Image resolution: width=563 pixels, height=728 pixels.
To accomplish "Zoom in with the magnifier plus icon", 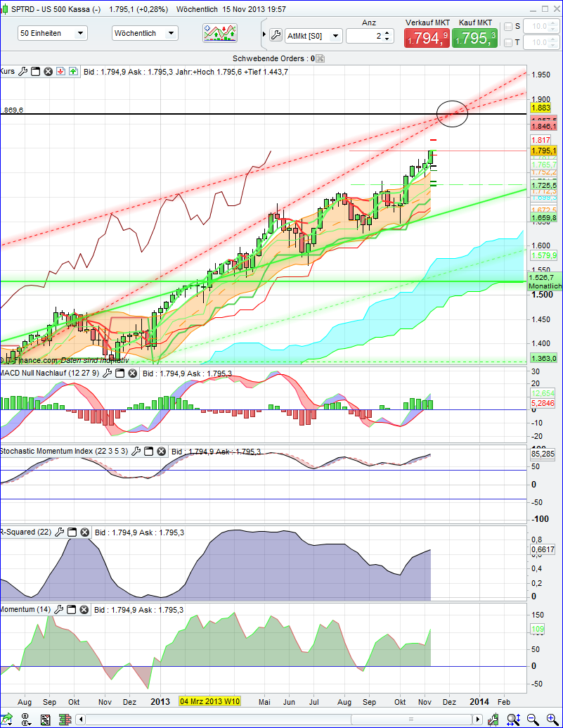I will pos(552,719).
